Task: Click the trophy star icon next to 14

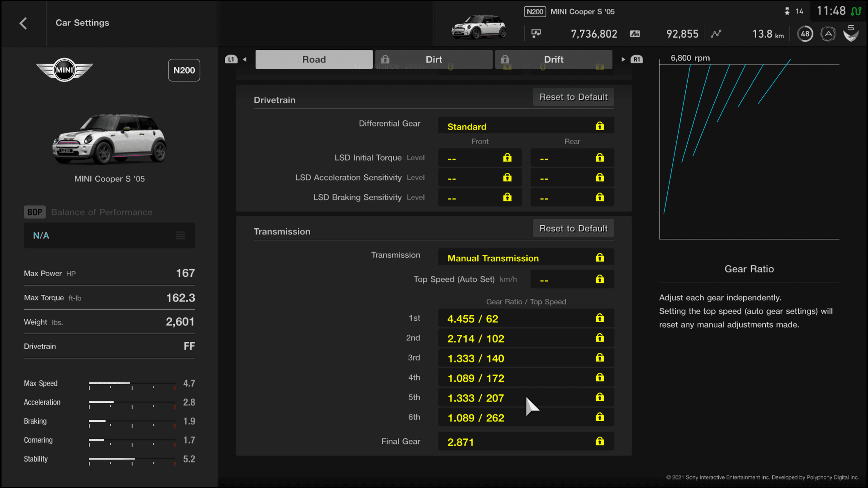Action: [787, 12]
